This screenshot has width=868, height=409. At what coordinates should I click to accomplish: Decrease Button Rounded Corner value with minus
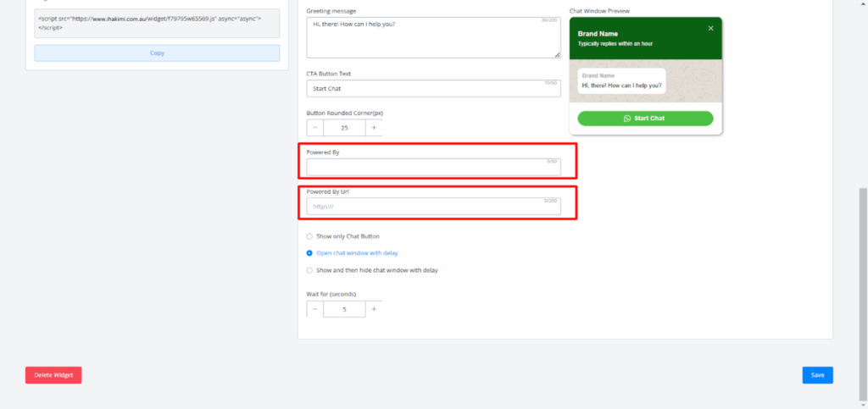[x=315, y=128]
